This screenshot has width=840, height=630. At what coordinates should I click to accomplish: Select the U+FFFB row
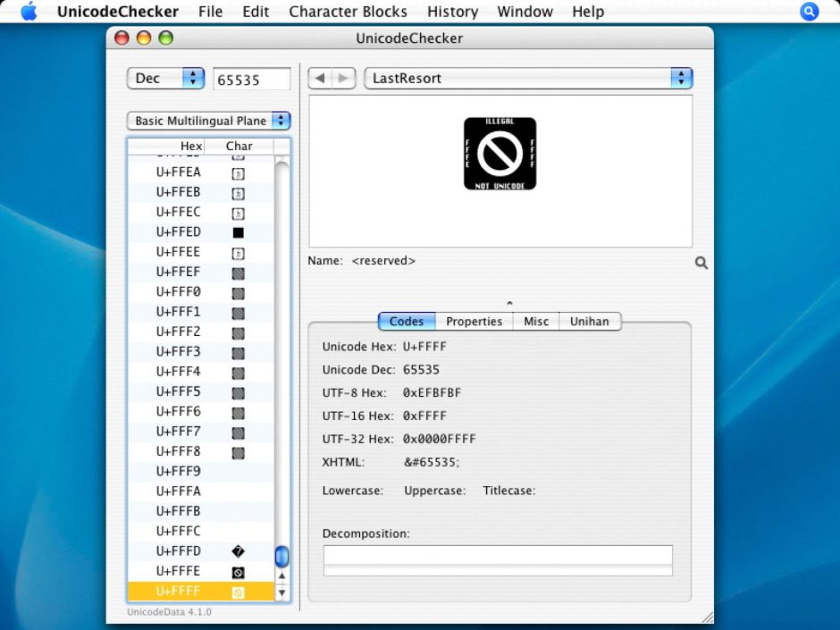pyautogui.click(x=201, y=512)
